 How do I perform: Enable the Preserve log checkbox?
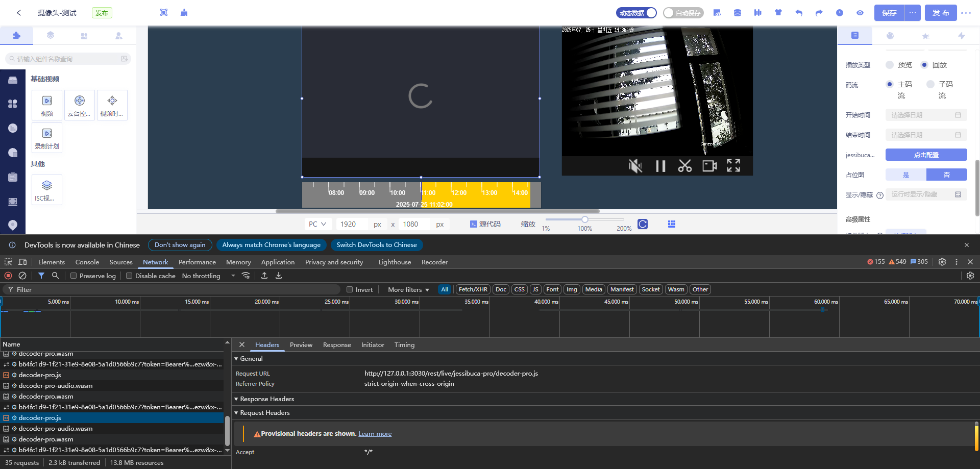[73, 276]
